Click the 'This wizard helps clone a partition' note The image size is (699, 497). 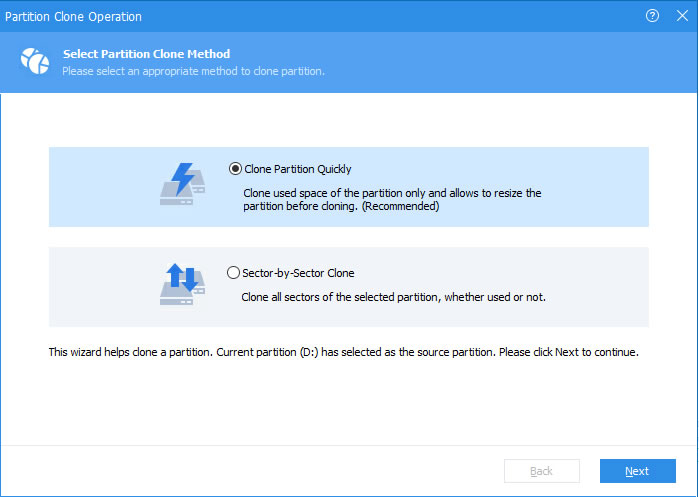pos(344,352)
